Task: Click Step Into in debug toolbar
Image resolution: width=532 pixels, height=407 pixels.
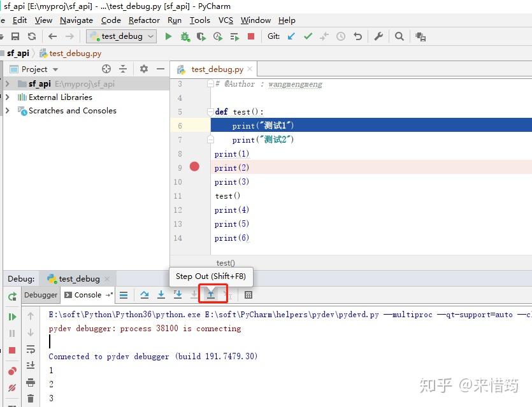Action: 161,295
